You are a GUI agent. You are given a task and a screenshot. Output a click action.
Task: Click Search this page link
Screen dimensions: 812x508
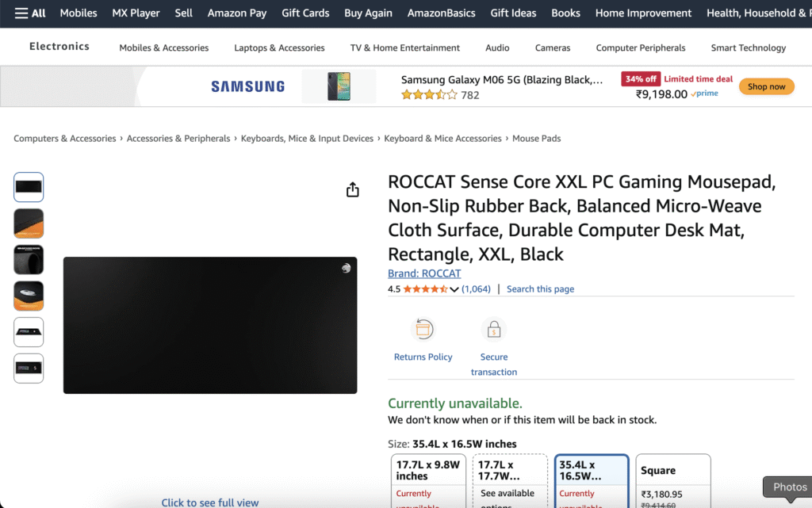540,288
